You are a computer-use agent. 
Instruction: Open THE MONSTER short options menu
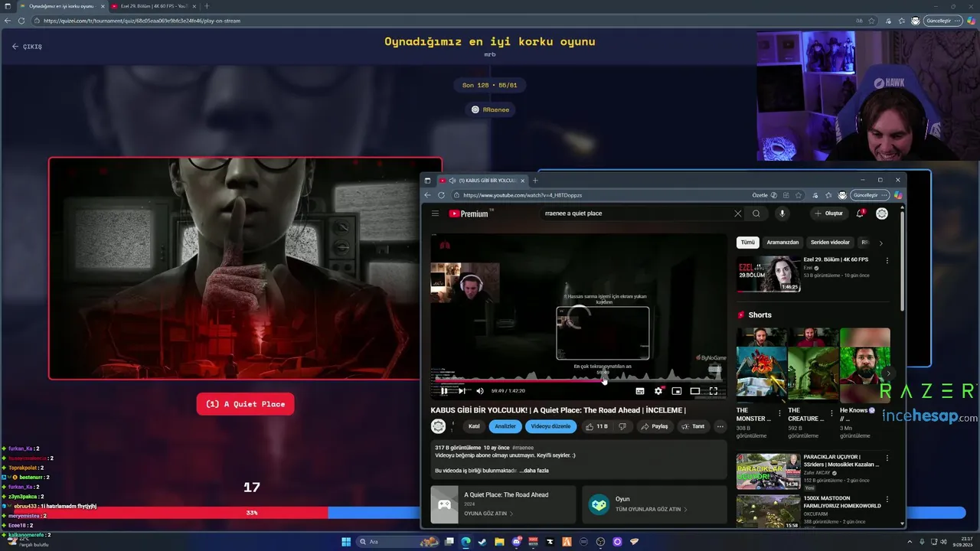pyautogui.click(x=779, y=412)
